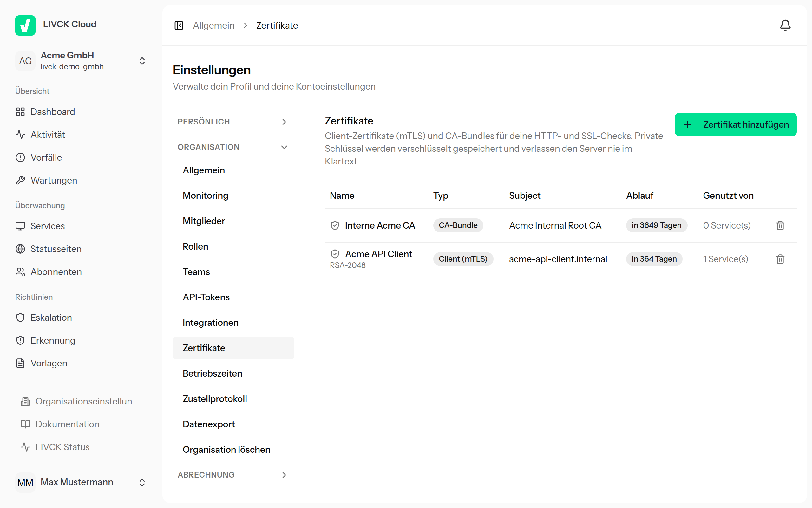Expand the ABRECHNUNG settings section

pyautogui.click(x=233, y=475)
